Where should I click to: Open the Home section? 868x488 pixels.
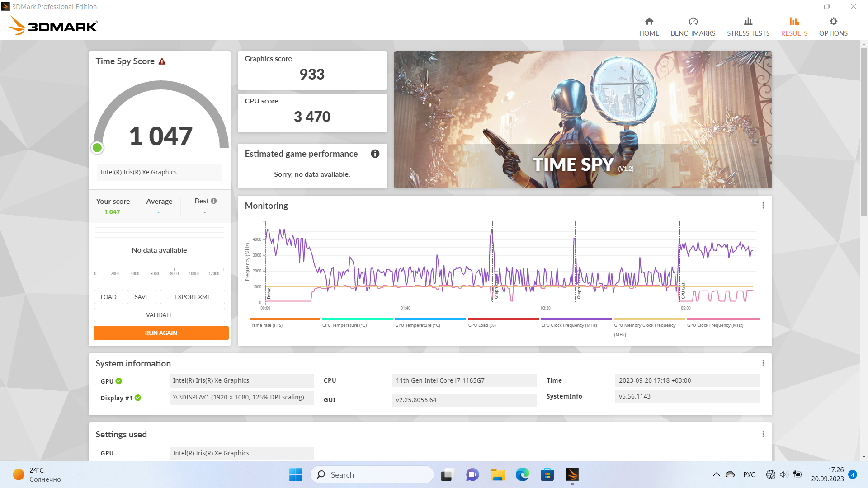tap(649, 27)
